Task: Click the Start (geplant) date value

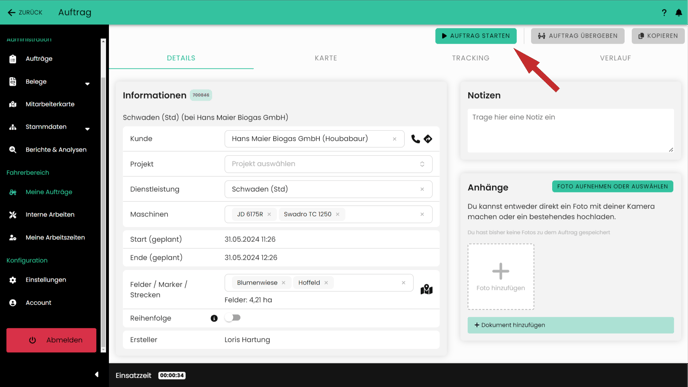Action: 250,239
